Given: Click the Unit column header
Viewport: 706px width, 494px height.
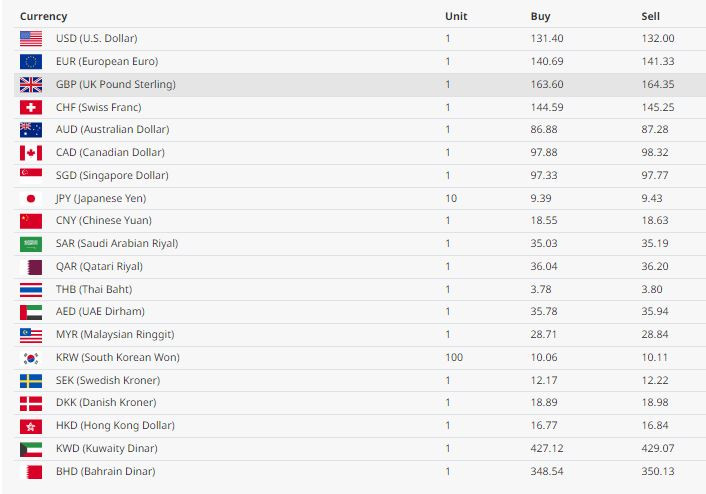Looking at the screenshot, I should (x=456, y=16).
